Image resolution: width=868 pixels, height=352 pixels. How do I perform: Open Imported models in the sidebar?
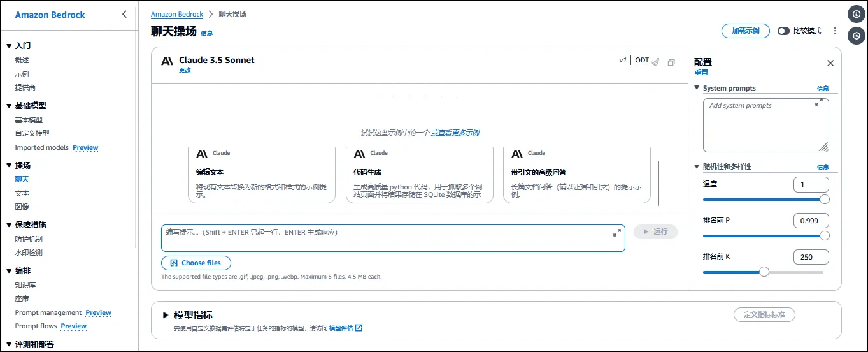coord(42,147)
